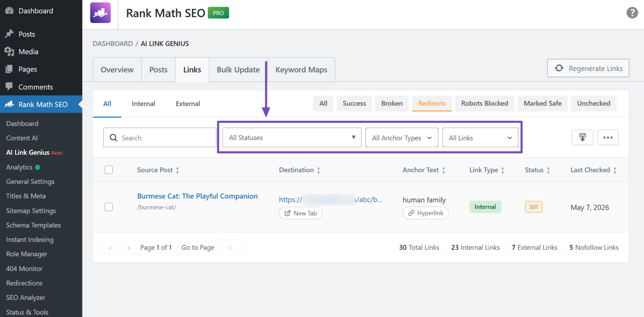Open the All Anchor Types dropdown
Screen dimensions: 644x317
pyautogui.click(x=402, y=138)
